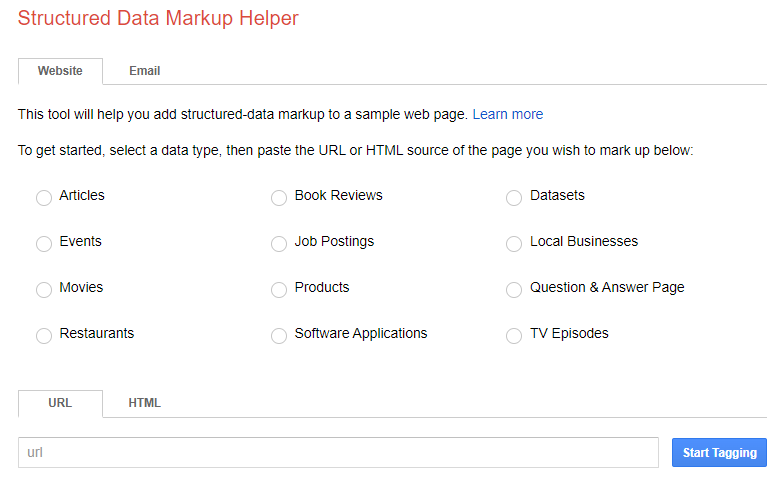775x488 pixels.
Task: Choose the TV Episodes option
Action: (514, 336)
